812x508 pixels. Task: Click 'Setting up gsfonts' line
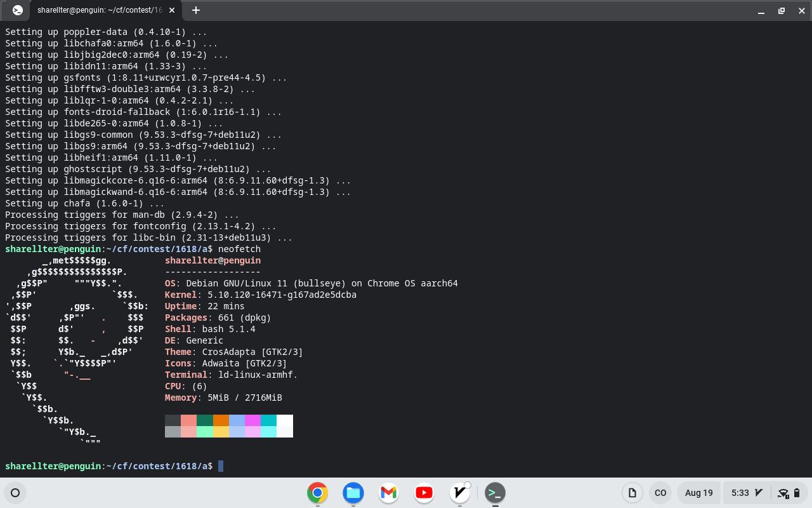coord(146,77)
